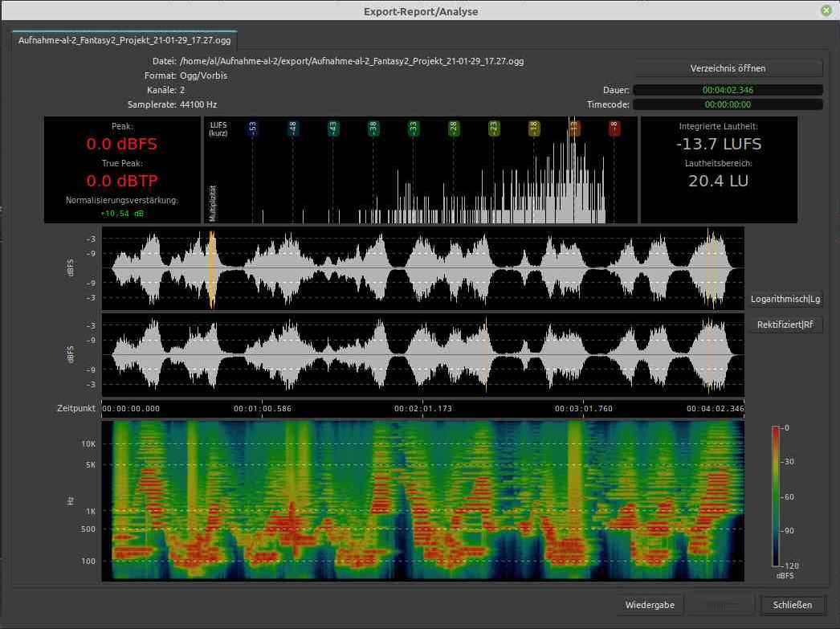Click the Samplerate value 44100 Hz
Screen dimensions: 840x629
pyautogui.click(x=198, y=104)
